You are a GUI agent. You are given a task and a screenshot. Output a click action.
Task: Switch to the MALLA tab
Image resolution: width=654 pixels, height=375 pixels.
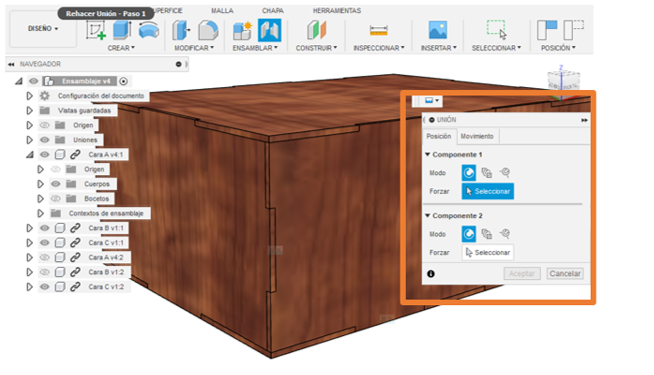pyautogui.click(x=222, y=10)
